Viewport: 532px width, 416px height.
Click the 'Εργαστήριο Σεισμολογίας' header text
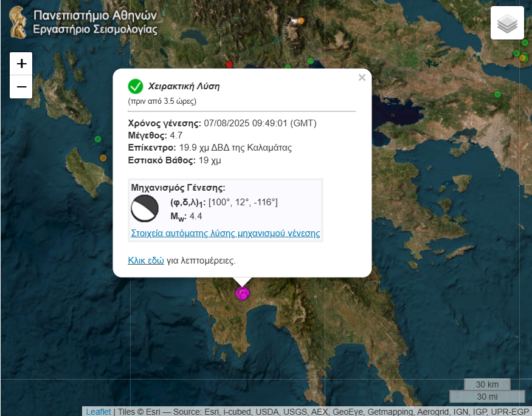[95, 29]
